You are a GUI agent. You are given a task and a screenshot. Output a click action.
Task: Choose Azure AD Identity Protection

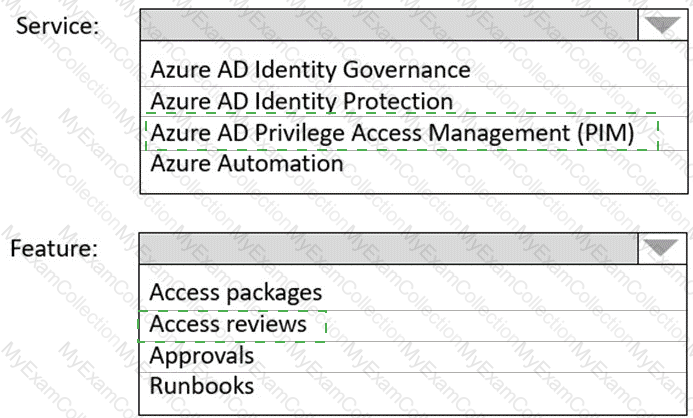coord(301,101)
